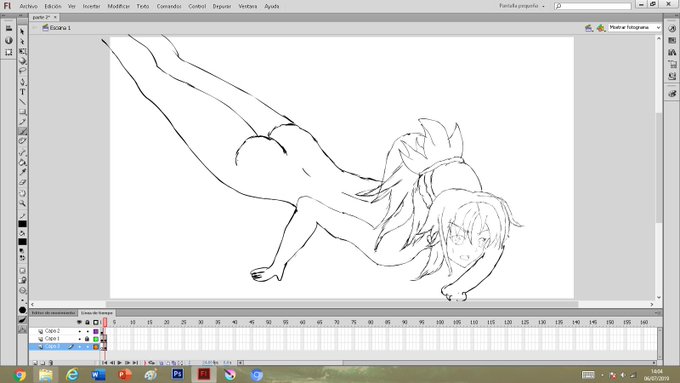The image size is (680, 383).
Task: Click fill color swatch
Action: click(23, 242)
